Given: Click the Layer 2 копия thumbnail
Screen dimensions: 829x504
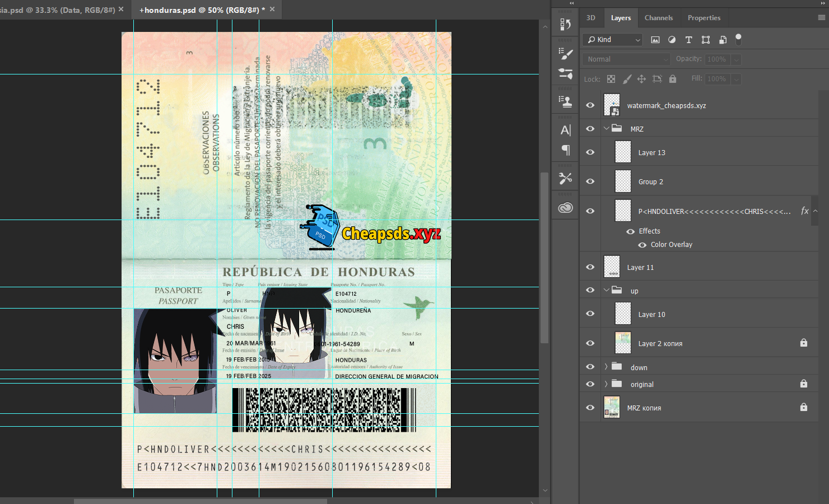Looking at the screenshot, I should click(623, 343).
